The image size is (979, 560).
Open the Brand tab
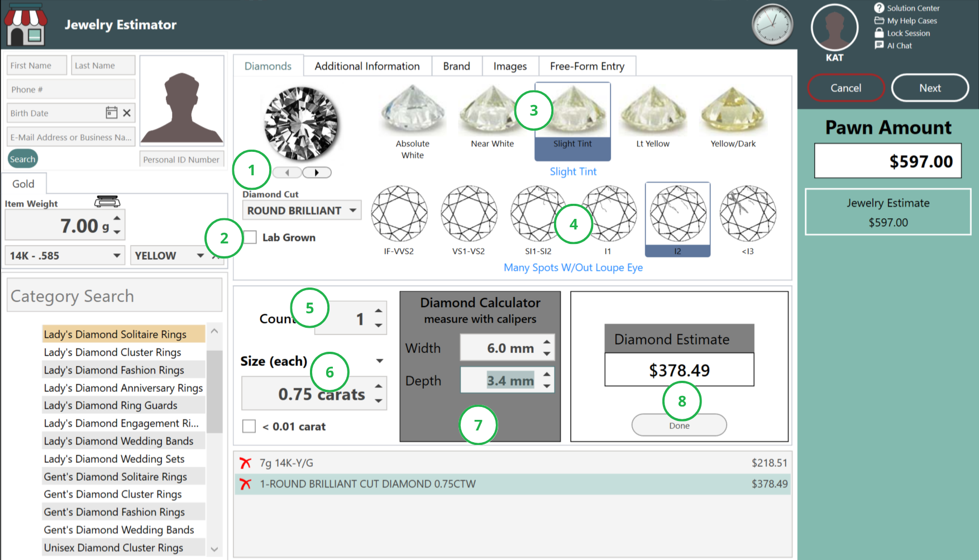click(456, 66)
